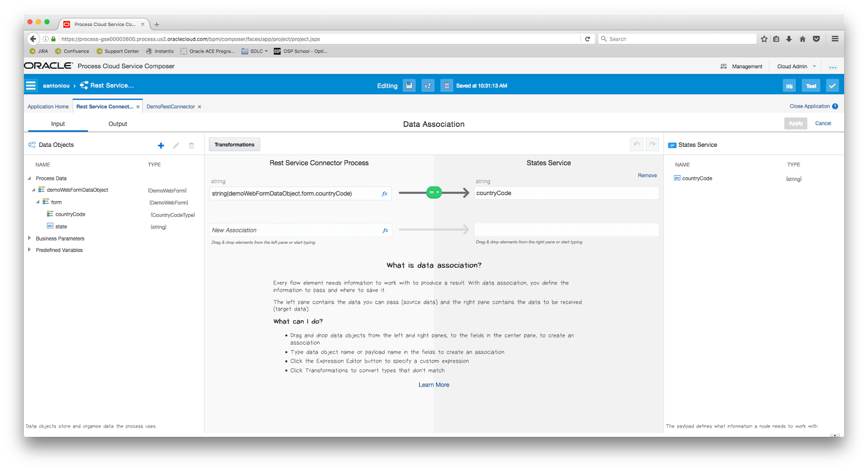Click the edit pencil icon in Data Objects

[176, 145]
